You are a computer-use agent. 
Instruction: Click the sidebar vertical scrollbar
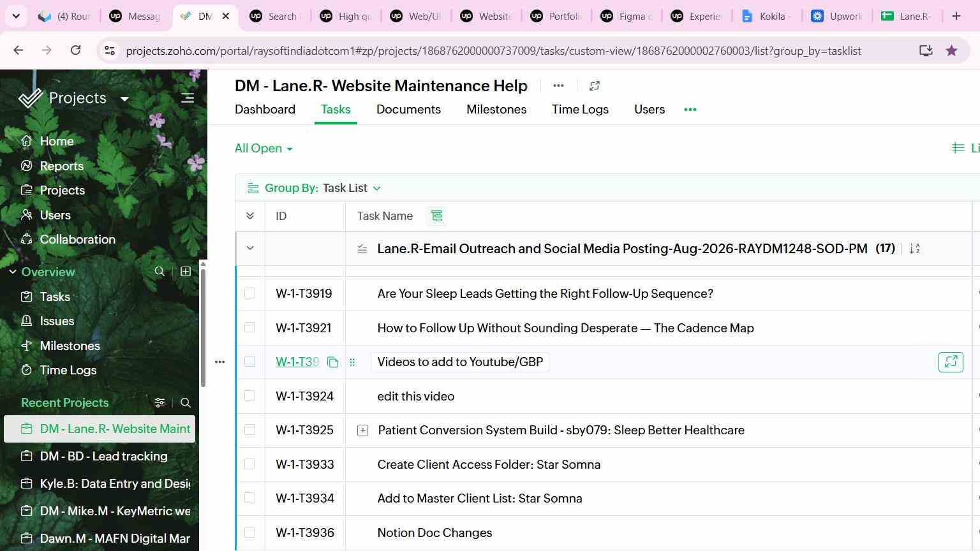pos(203,325)
